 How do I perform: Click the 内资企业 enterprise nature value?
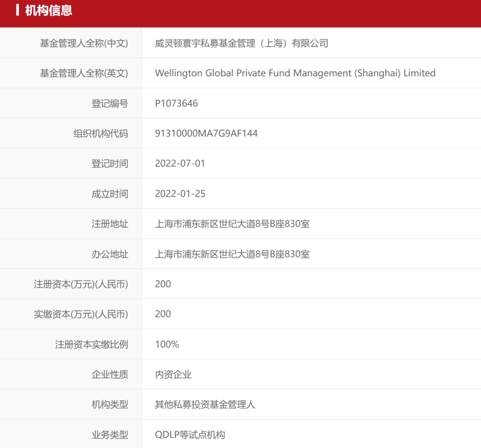pos(173,375)
